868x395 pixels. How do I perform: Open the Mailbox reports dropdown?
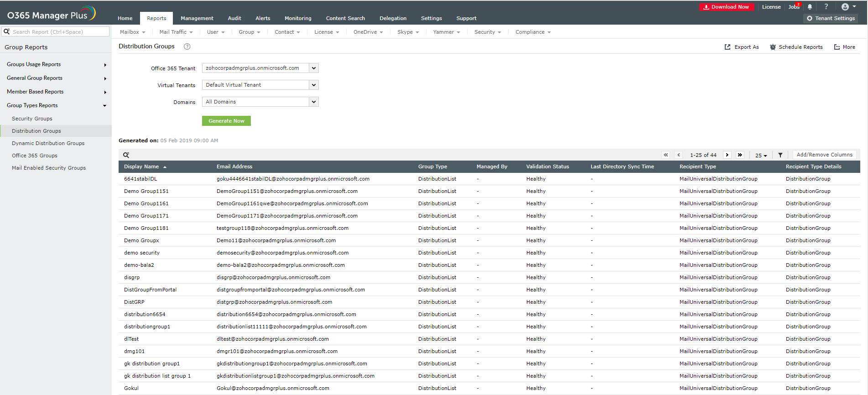[x=132, y=32]
